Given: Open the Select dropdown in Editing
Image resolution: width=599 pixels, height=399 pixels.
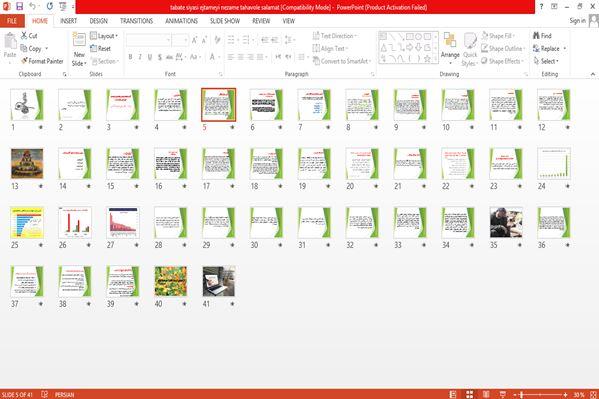Looking at the screenshot, I should 546,61.
